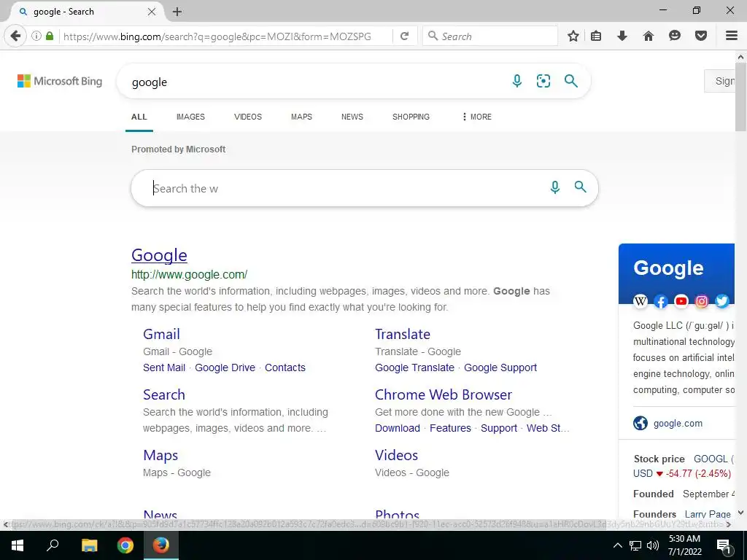747x560 pixels.
Task: Switch to the VIDEOS tab
Action: tap(248, 117)
